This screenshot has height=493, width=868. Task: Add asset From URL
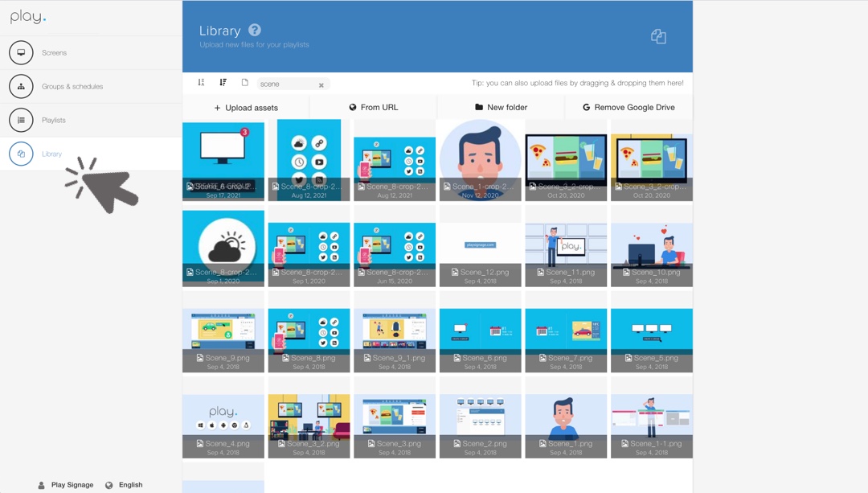point(374,108)
